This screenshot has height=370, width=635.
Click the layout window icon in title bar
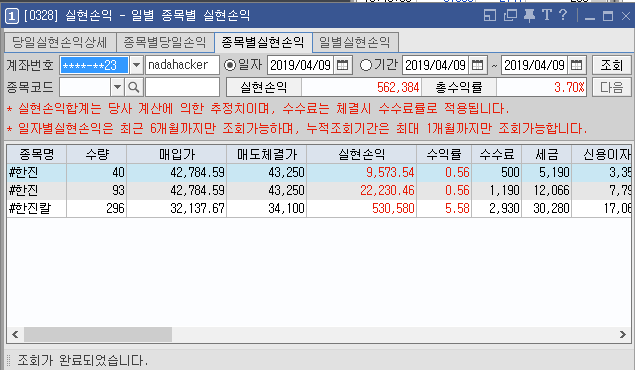[490, 15]
